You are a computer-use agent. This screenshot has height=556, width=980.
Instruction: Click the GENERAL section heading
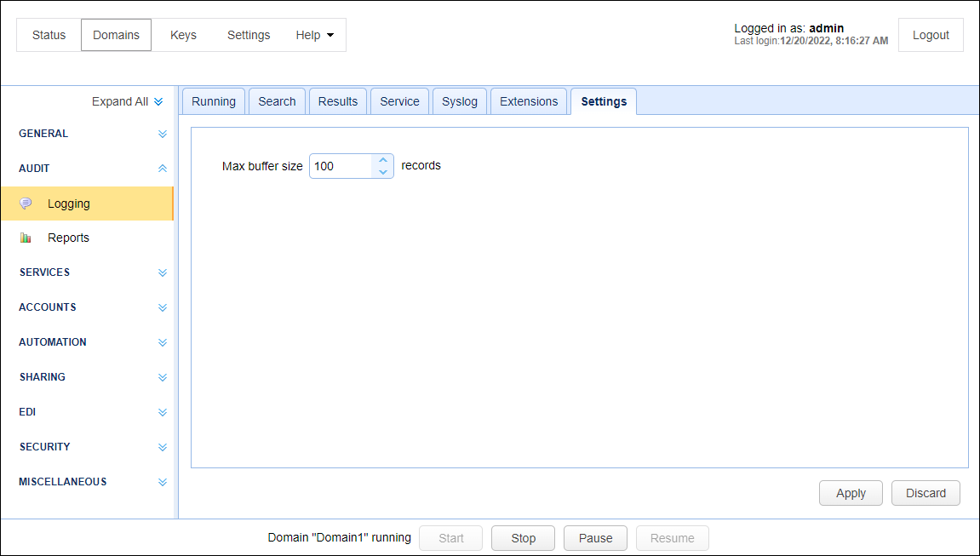[x=43, y=134]
